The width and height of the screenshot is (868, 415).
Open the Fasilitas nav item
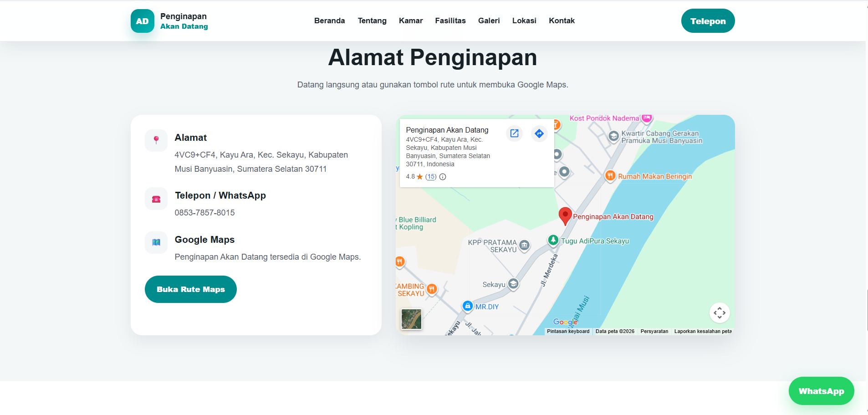pyautogui.click(x=450, y=20)
